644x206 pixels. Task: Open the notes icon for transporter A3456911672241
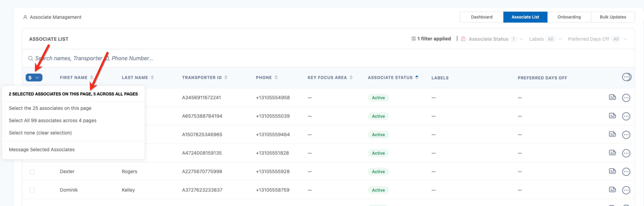pos(612,97)
